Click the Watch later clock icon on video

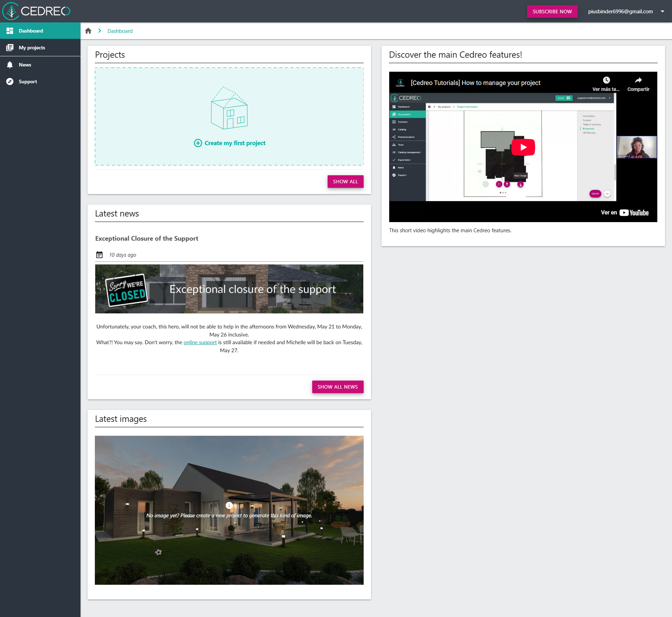pyautogui.click(x=606, y=80)
